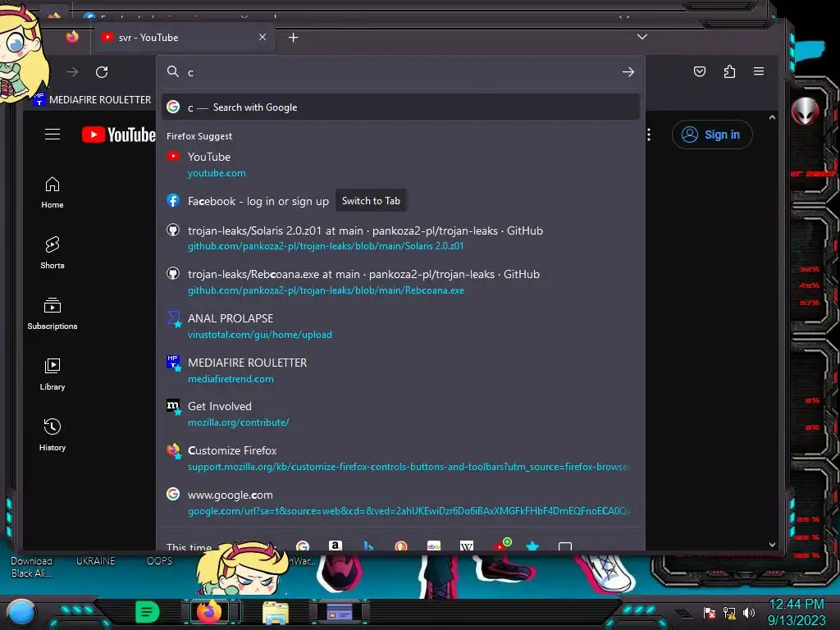
Task: Click the page scrollbar up arrow
Action: click(x=772, y=117)
